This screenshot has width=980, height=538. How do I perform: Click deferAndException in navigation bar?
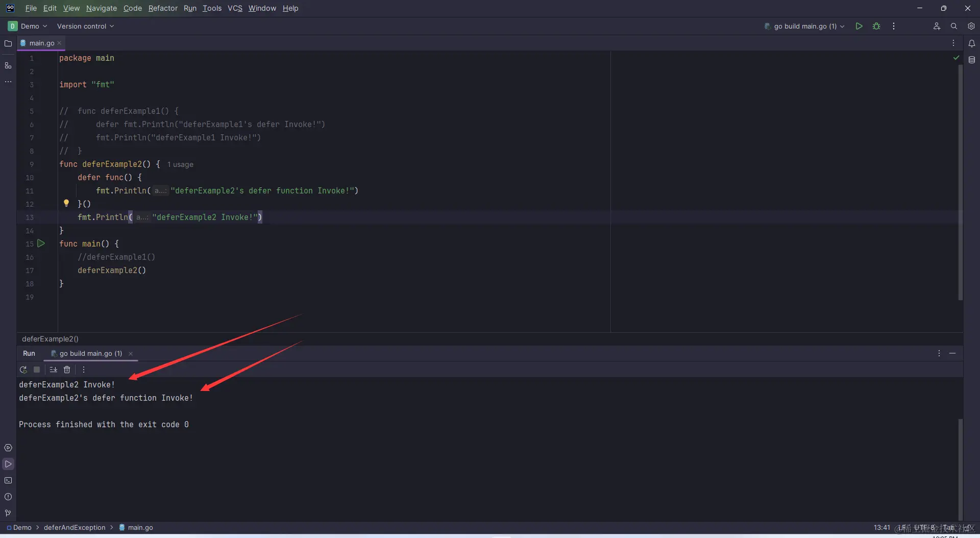75,527
